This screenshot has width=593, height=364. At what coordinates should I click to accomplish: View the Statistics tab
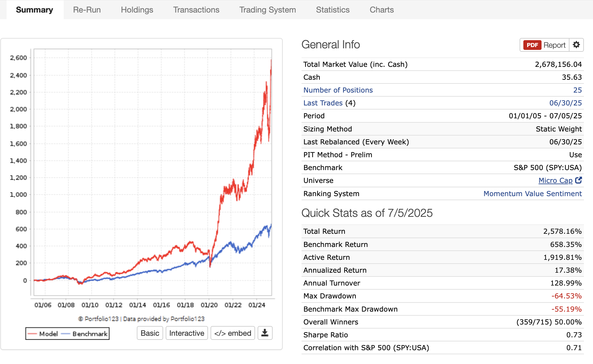click(x=333, y=10)
